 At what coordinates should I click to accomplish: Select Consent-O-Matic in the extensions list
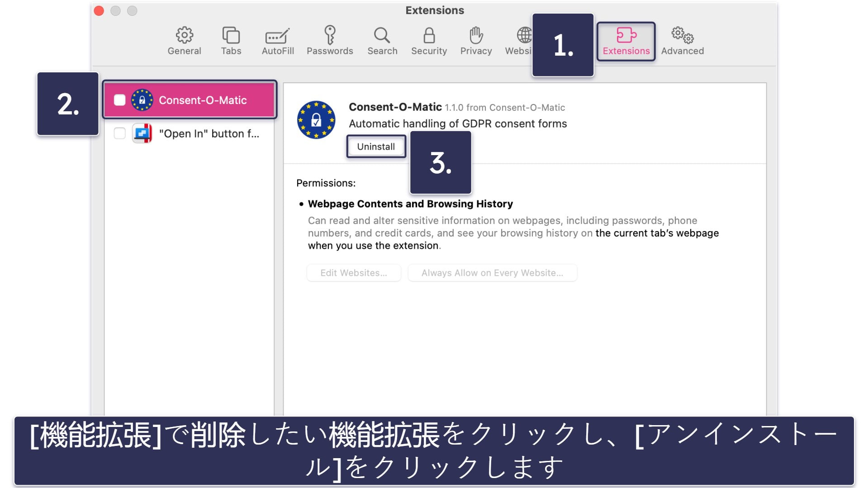[x=190, y=100]
